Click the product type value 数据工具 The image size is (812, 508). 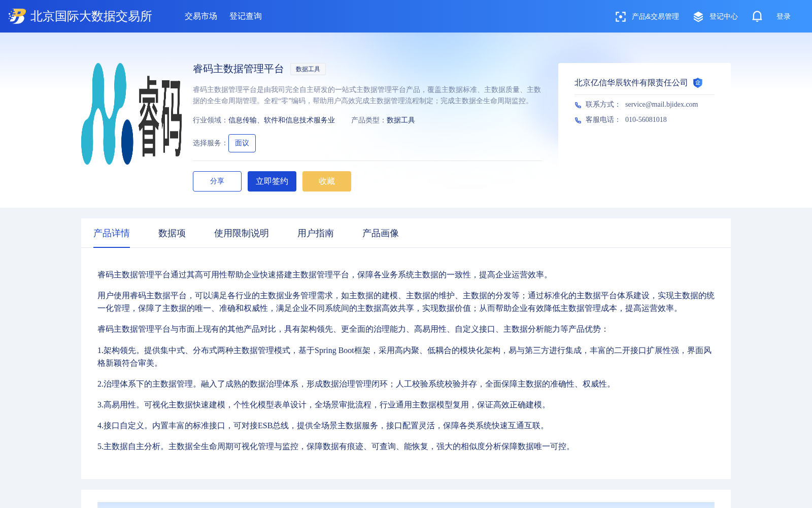tap(401, 120)
